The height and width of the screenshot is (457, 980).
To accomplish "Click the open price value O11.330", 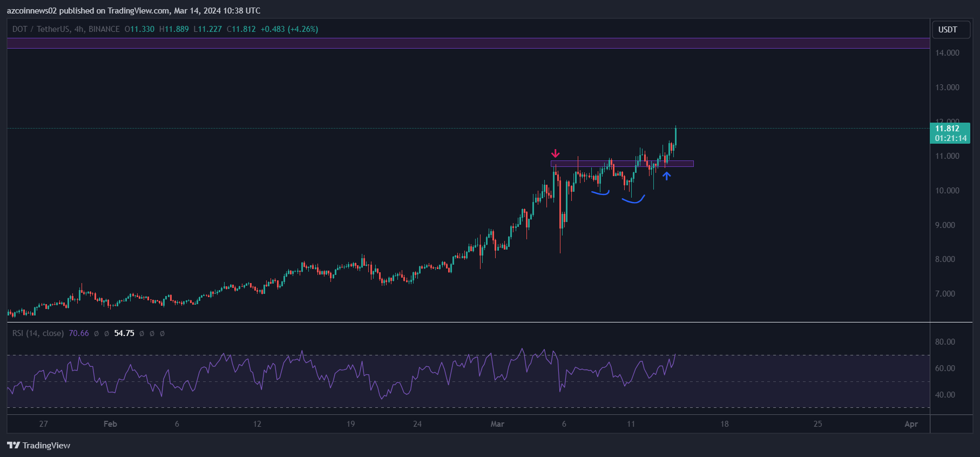I will click(139, 29).
